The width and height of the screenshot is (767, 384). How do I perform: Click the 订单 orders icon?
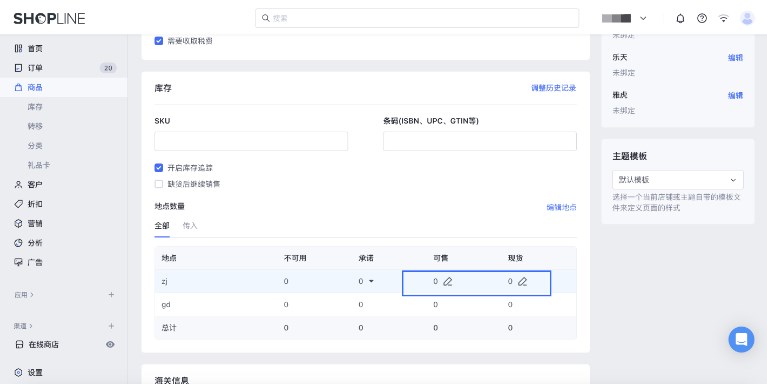[x=19, y=68]
